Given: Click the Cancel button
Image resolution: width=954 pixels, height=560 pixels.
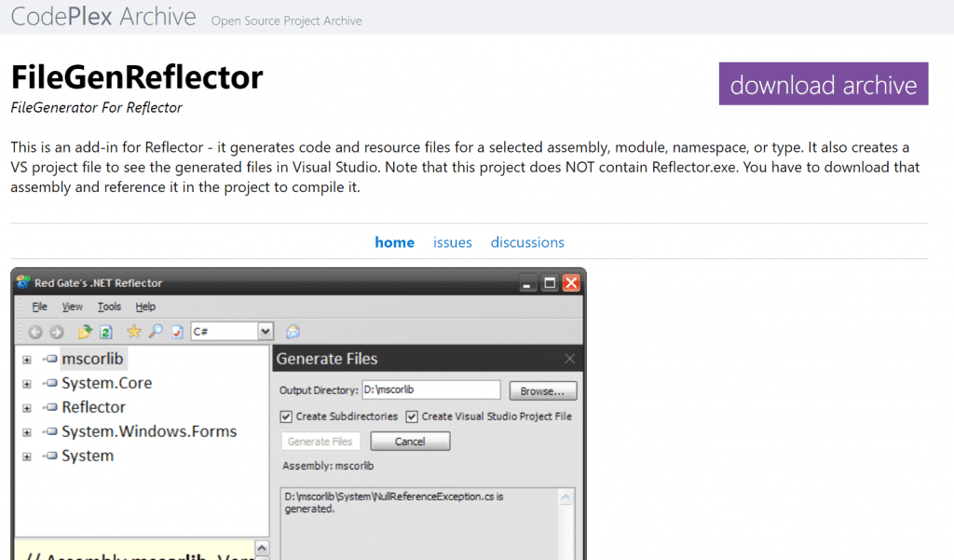Looking at the screenshot, I should 410,442.
